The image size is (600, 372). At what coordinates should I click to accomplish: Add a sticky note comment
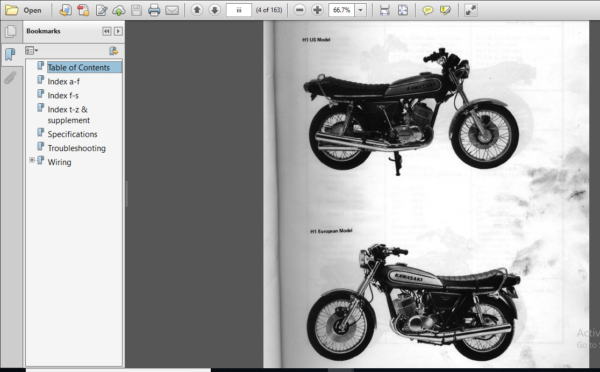pyautogui.click(x=427, y=10)
